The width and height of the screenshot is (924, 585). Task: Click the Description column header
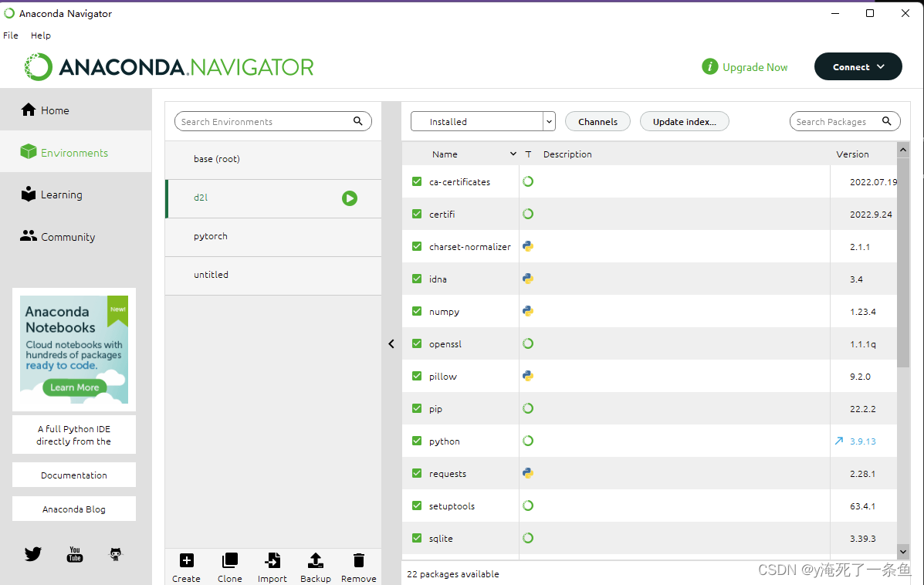pos(567,154)
